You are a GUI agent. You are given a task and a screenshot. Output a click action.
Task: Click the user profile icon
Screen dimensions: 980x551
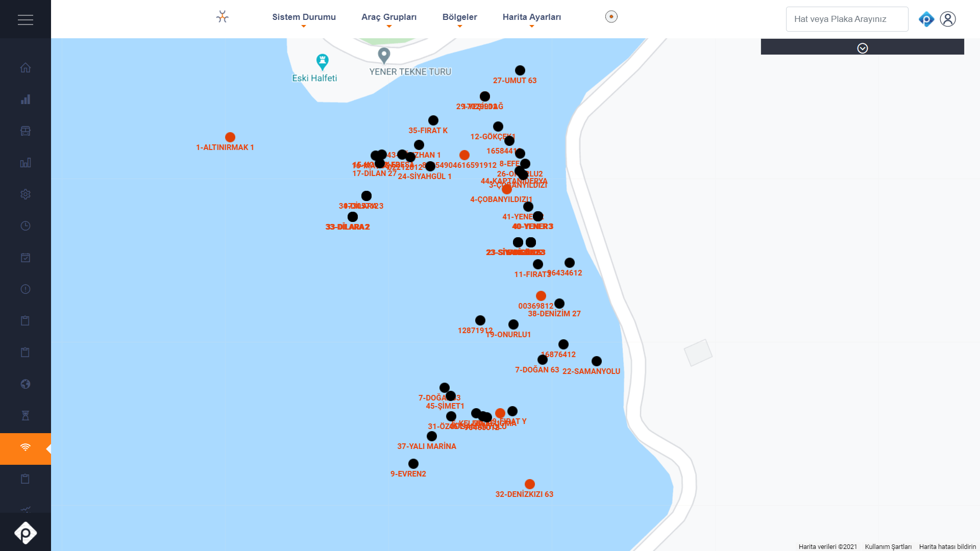(947, 19)
